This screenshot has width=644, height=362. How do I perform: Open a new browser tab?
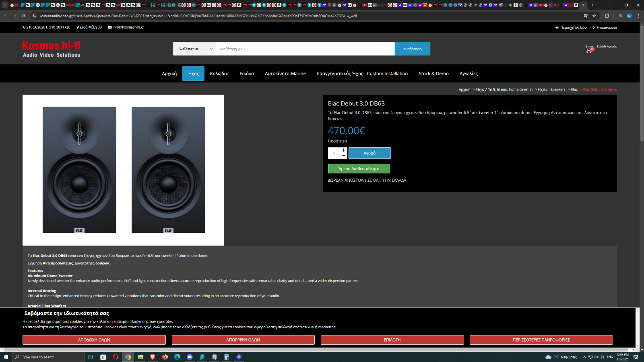pos(592,5)
